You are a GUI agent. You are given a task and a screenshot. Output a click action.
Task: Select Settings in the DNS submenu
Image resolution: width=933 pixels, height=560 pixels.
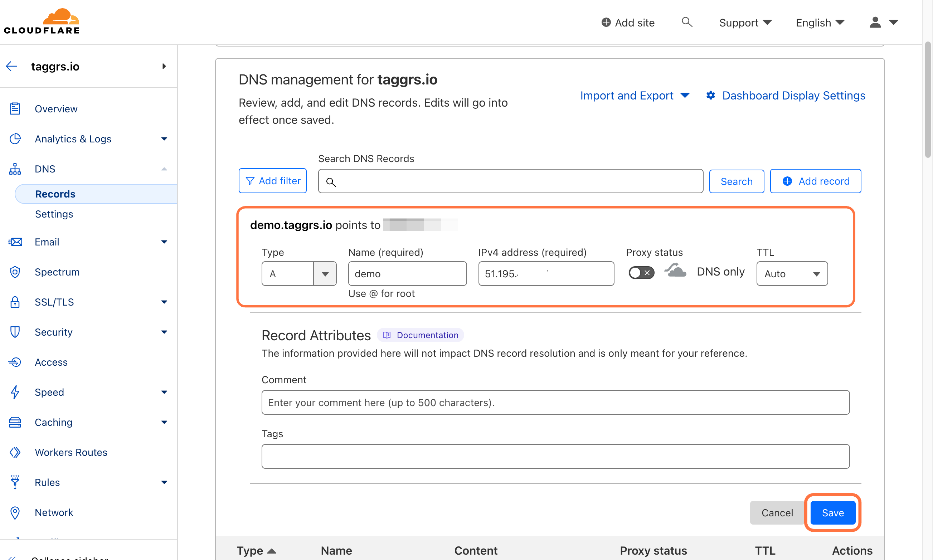point(54,214)
